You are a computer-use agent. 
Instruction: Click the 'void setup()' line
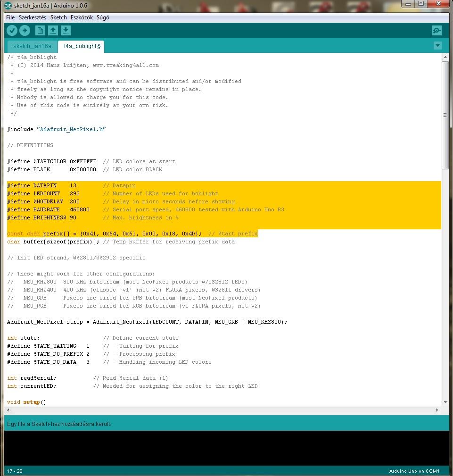pyautogui.click(x=26, y=402)
